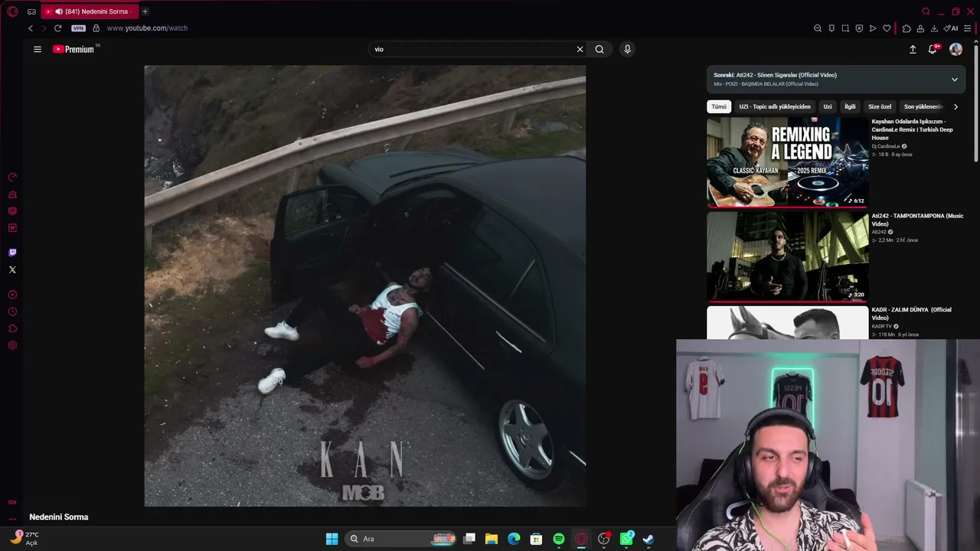Select 'UZI - Topic adlı yükleyiciden' chip
Image resolution: width=980 pixels, height=551 pixels.
tap(775, 107)
